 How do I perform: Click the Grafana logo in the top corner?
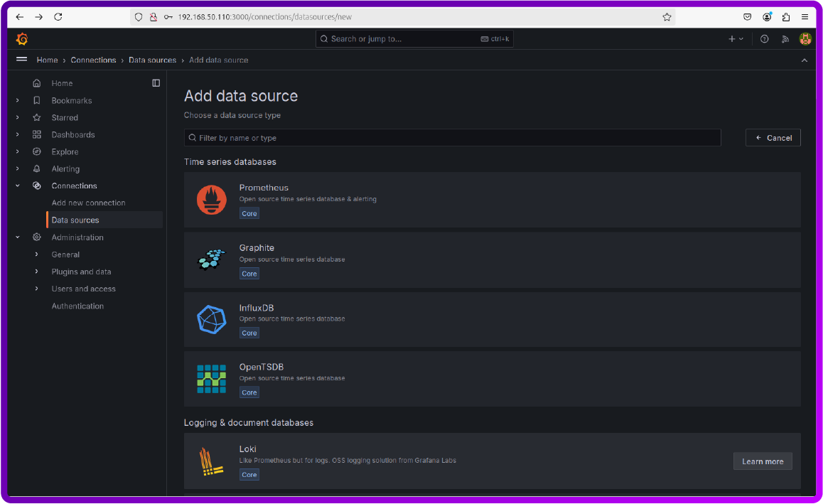click(21, 38)
